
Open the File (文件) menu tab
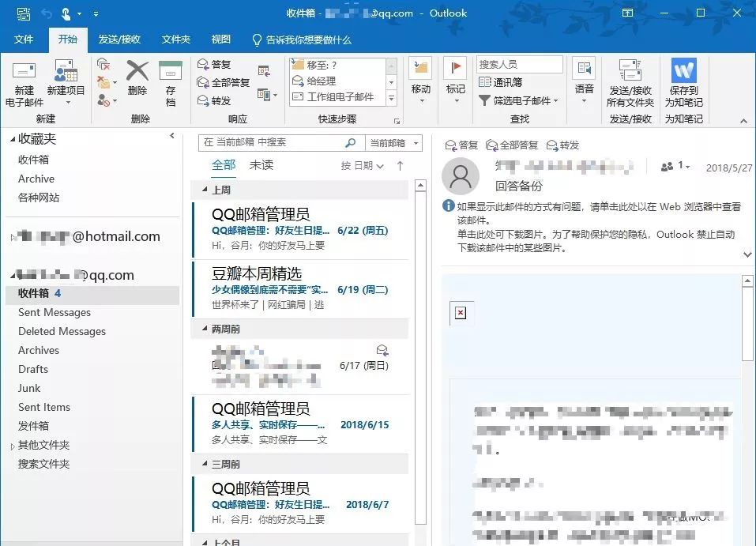click(24, 39)
